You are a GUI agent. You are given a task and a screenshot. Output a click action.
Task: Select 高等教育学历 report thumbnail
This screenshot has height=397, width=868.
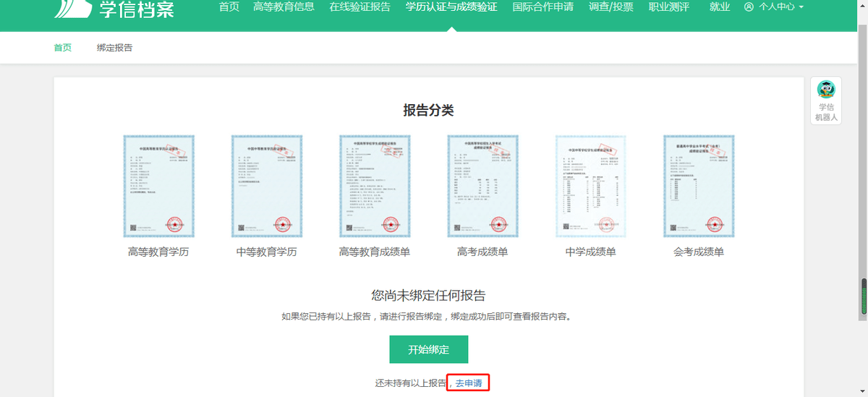coord(158,186)
